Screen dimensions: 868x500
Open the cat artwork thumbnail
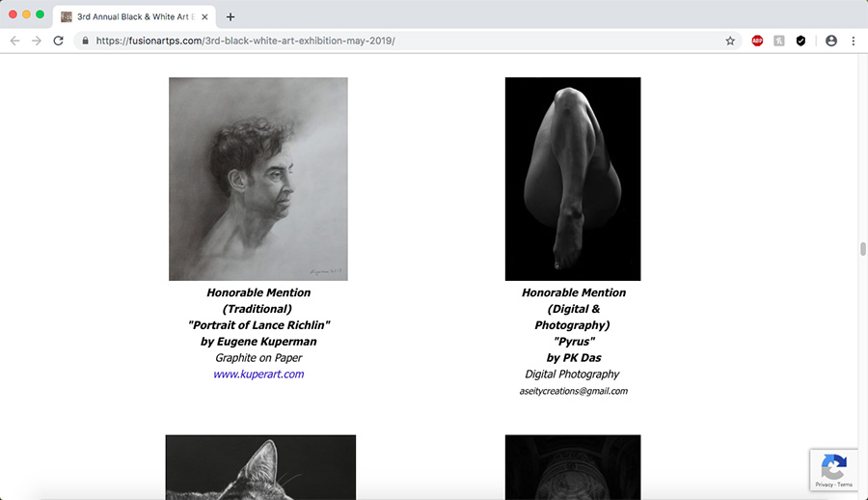tap(260, 467)
